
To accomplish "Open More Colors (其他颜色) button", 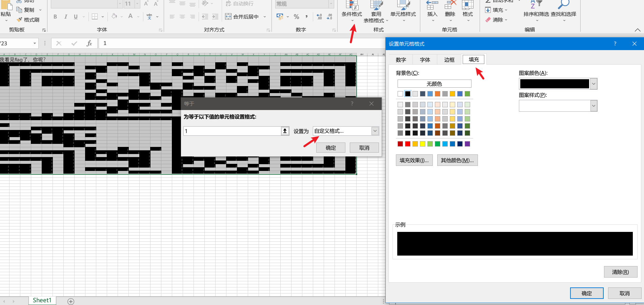I will click(458, 160).
